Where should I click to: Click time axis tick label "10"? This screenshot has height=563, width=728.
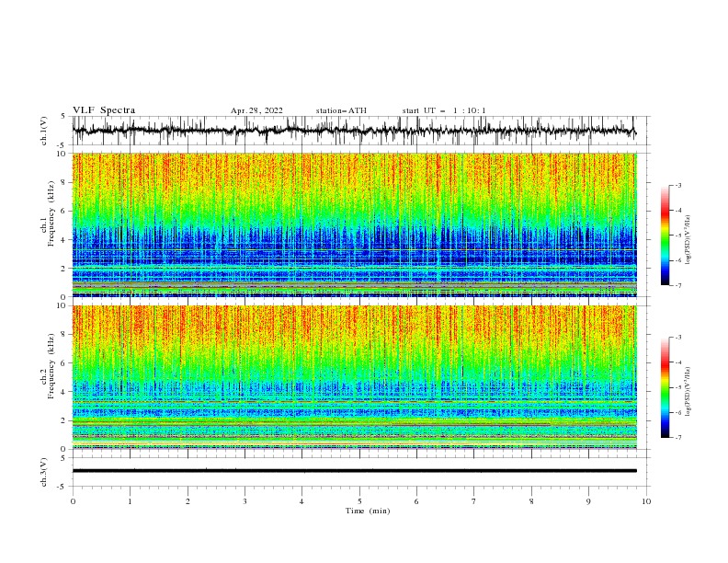(x=646, y=501)
